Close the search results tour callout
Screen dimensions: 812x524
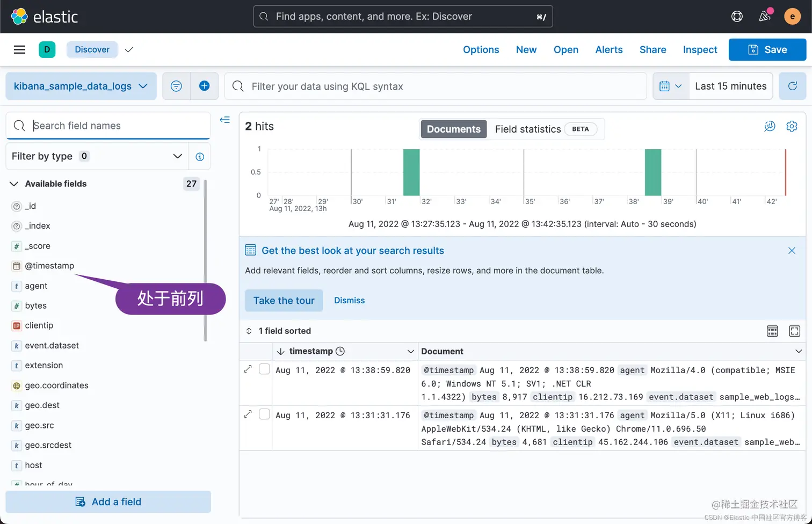(x=792, y=251)
